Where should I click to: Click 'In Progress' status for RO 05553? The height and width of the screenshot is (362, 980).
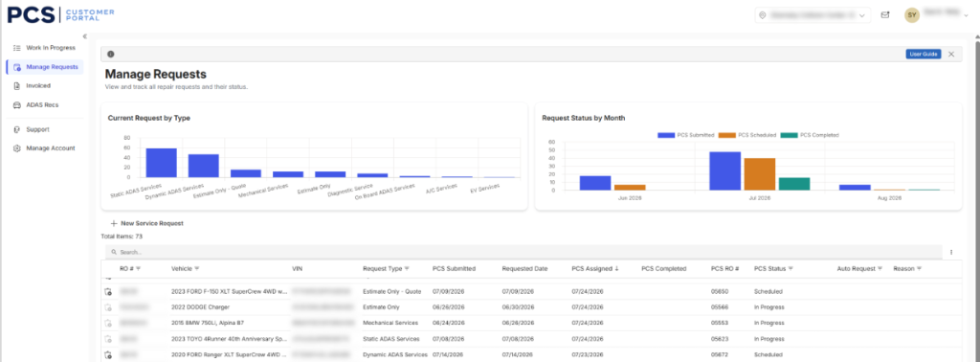(x=768, y=323)
